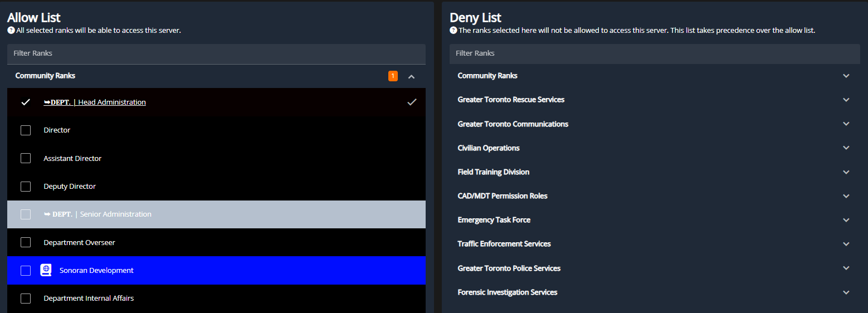Click the Allow List help question icon

[x=11, y=31]
